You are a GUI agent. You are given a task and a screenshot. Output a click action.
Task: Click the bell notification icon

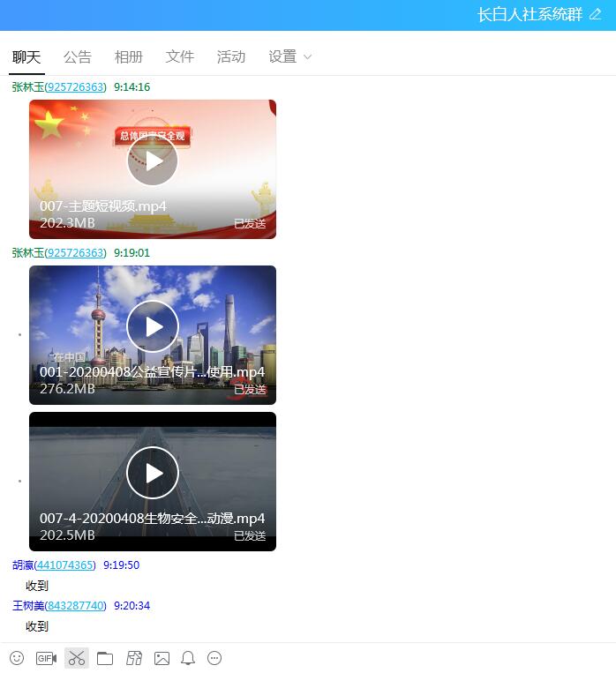point(188,658)
